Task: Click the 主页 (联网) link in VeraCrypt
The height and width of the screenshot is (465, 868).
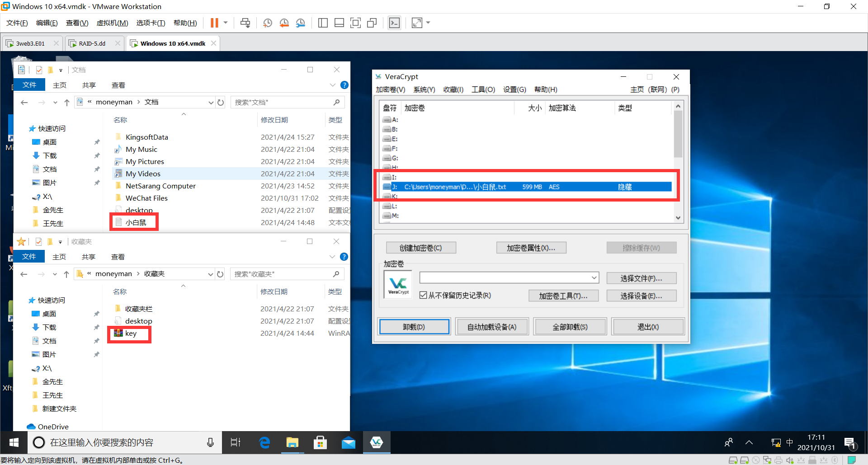Action: [x=649, y=89]
